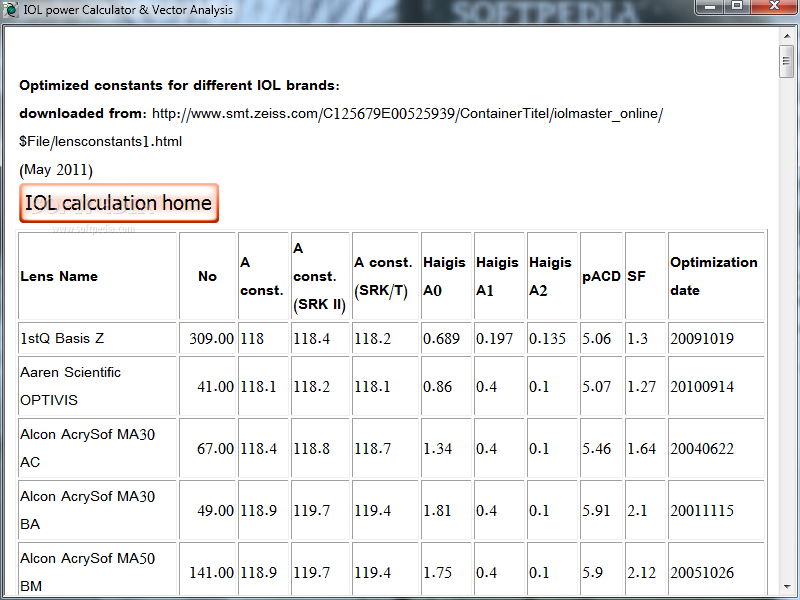This screenshot has width=800, height=600.
Task: Click the 'Haigis A2' column header
Action: point(551,276)
